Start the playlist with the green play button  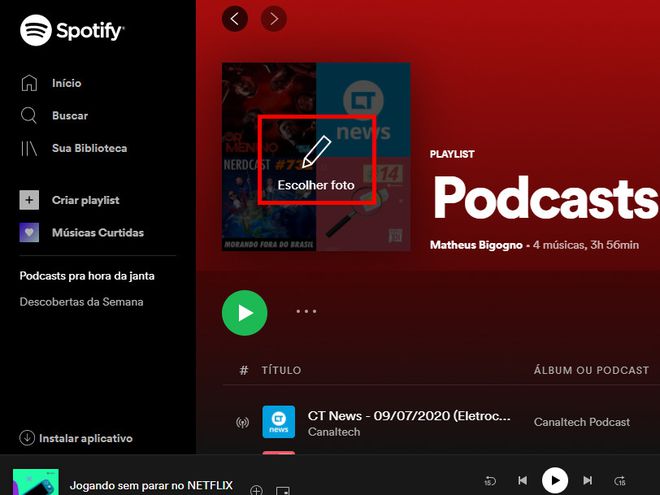point(245,313)
